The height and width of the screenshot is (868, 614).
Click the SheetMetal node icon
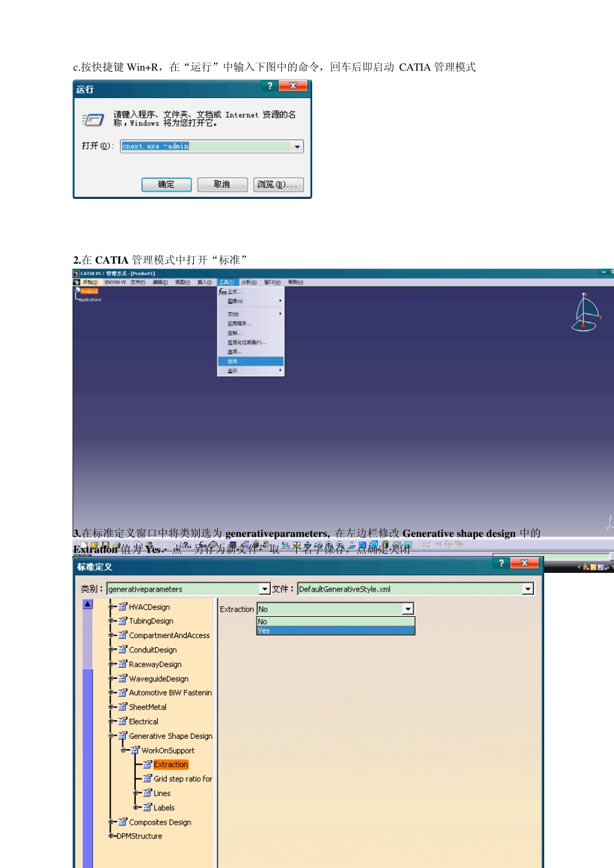coord(123,707)
